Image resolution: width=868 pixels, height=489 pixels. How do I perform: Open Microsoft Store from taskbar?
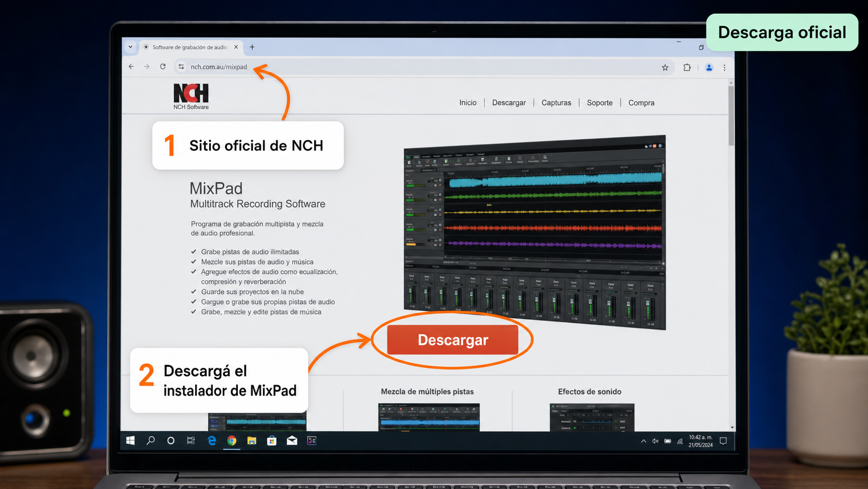click(272, 441)
